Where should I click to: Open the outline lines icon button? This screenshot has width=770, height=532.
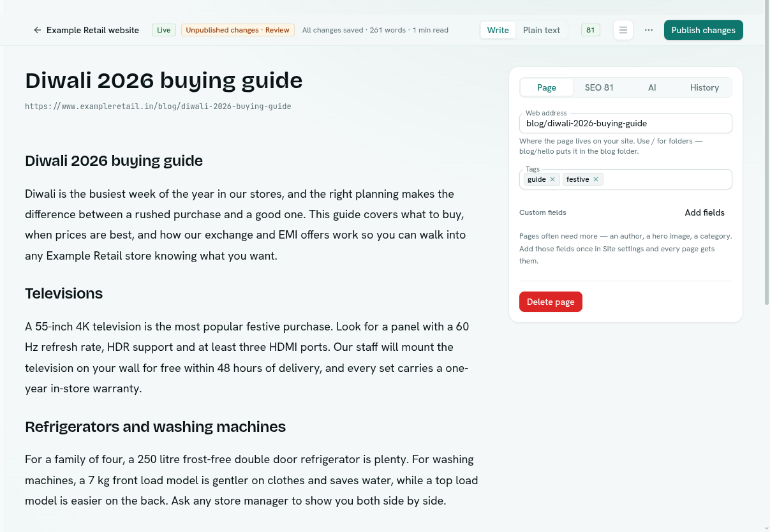pos(623,30)
